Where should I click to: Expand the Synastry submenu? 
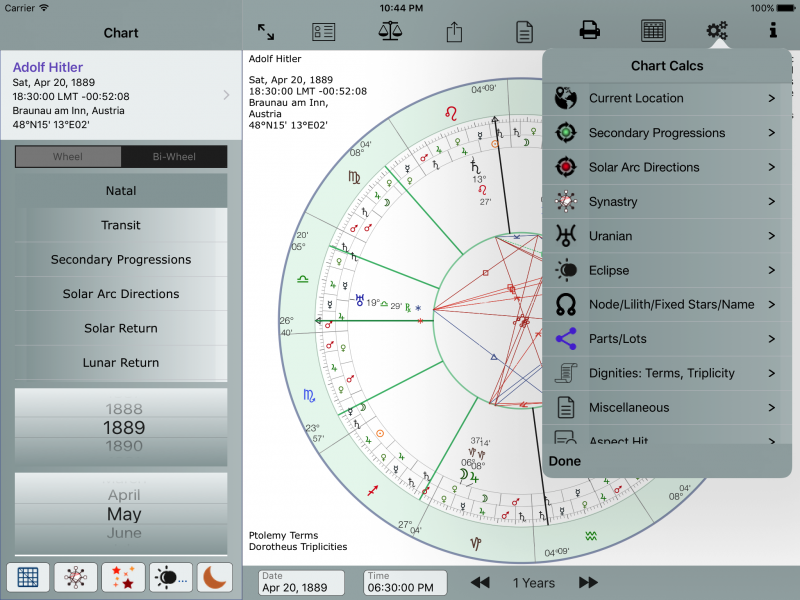tap(665, 201)
